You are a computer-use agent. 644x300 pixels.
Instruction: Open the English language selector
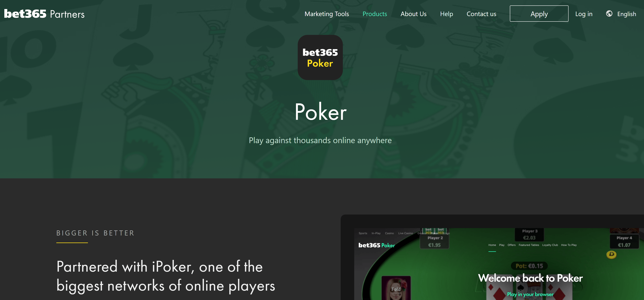626,14
